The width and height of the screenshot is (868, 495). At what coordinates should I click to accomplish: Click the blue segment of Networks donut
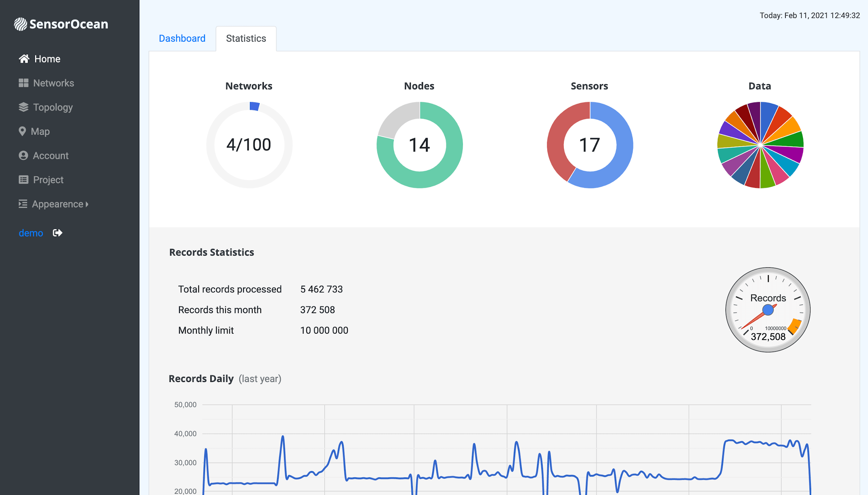[254, 106]
